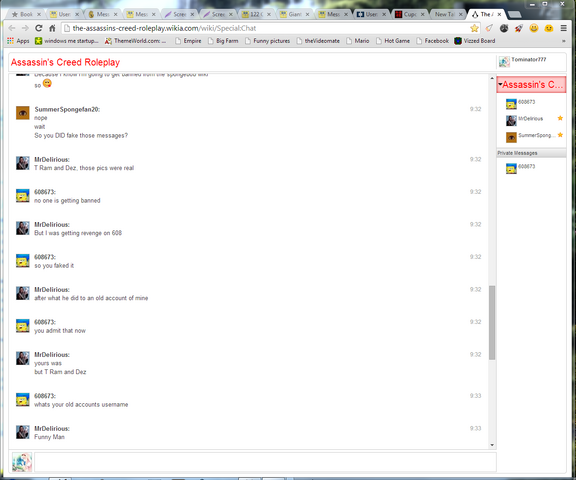Open the Chrome hamburger menu
The height and width of the screenshot is (480, 576).
(564, 28)
